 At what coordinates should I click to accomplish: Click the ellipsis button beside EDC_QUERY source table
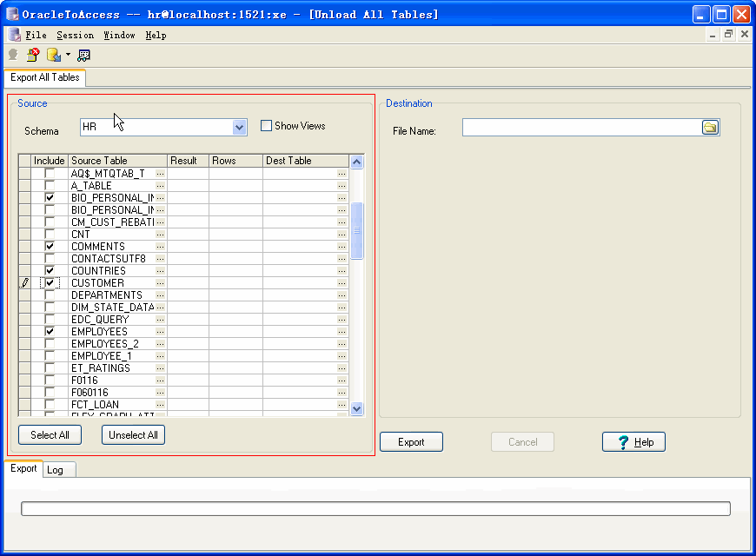tap(161, 320)
